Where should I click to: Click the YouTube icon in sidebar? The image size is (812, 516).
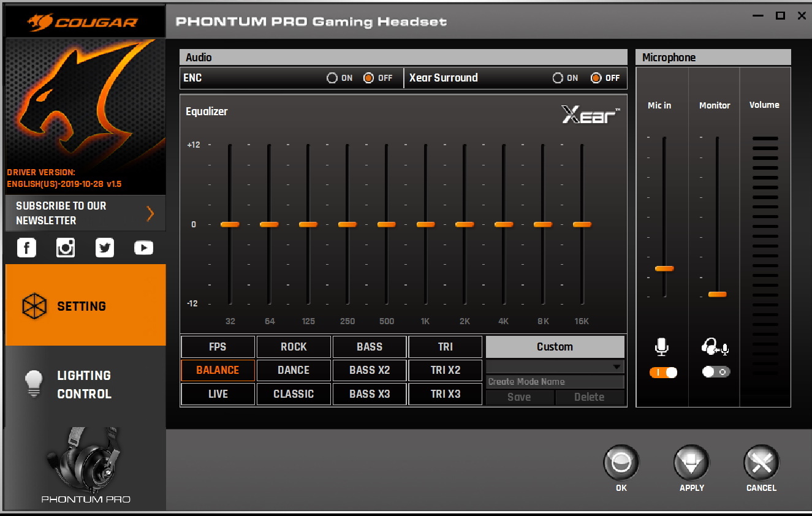pyautogui.click(x=143, y=248)
